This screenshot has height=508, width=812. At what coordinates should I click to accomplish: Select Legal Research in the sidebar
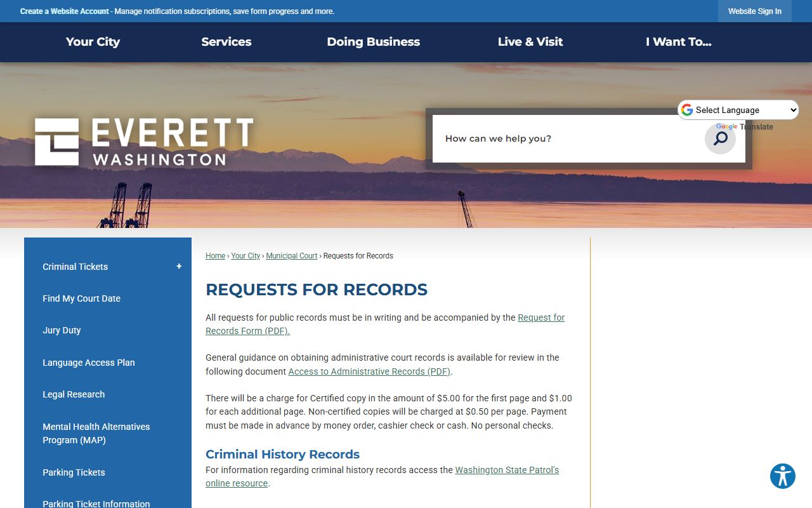click(74, 394)
